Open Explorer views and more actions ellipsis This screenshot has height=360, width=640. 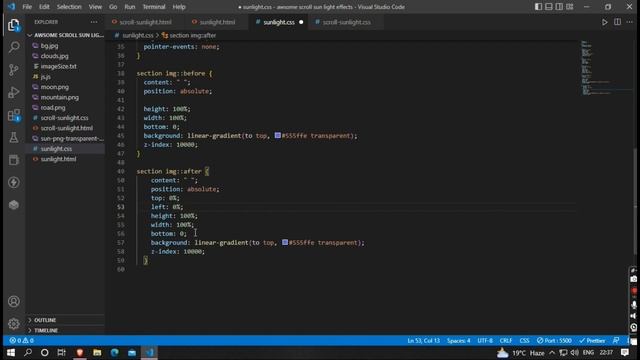point(94,22)
